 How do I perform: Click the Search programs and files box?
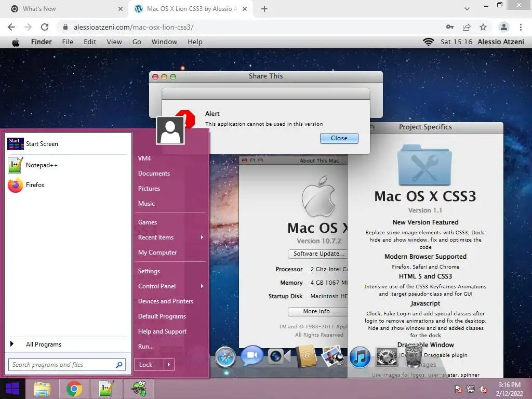pyautogui.click(x=67, y=365)
